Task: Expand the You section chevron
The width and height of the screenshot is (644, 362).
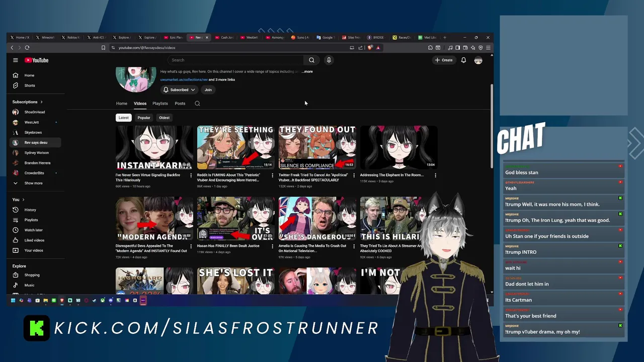Action: [x=23, y=200]
